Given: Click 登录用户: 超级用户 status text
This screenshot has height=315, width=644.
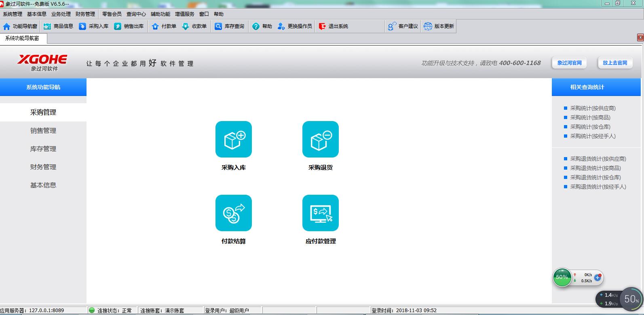Looking at the screenshot, I should coord(227,311).
